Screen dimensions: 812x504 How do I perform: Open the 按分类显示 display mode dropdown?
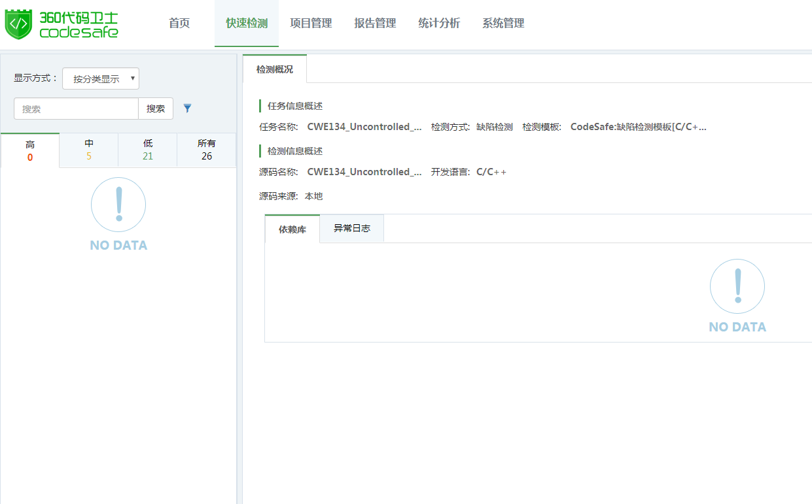coord(101,78)
